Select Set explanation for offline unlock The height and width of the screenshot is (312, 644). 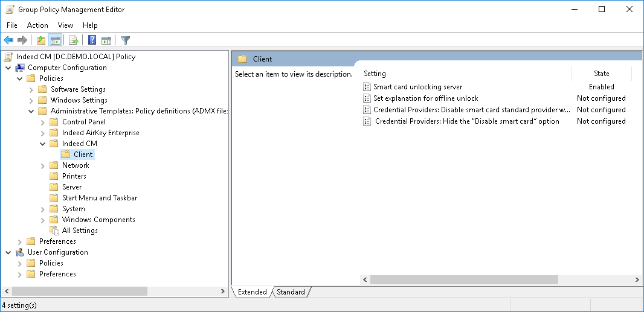[x=425, y=98]
